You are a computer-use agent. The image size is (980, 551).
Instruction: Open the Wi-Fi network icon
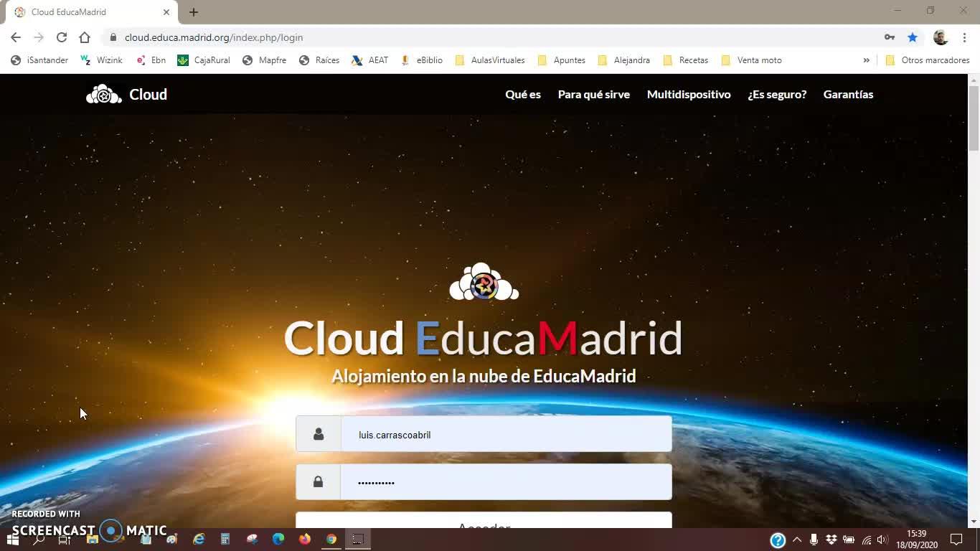click(867, 540)
